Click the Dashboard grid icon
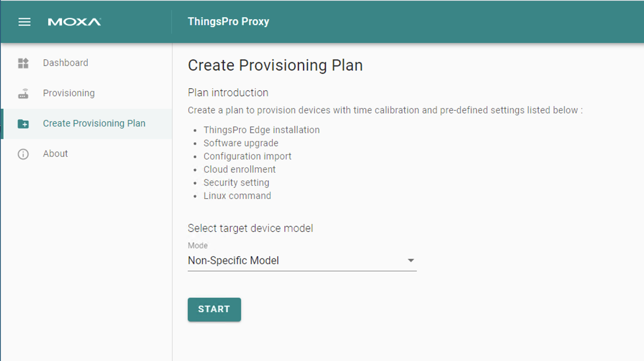Screen dimensions: 644x361 pos(23,63)
